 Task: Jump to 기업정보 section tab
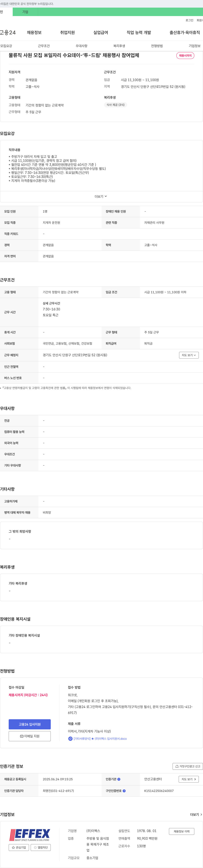[x=195, y=46]
